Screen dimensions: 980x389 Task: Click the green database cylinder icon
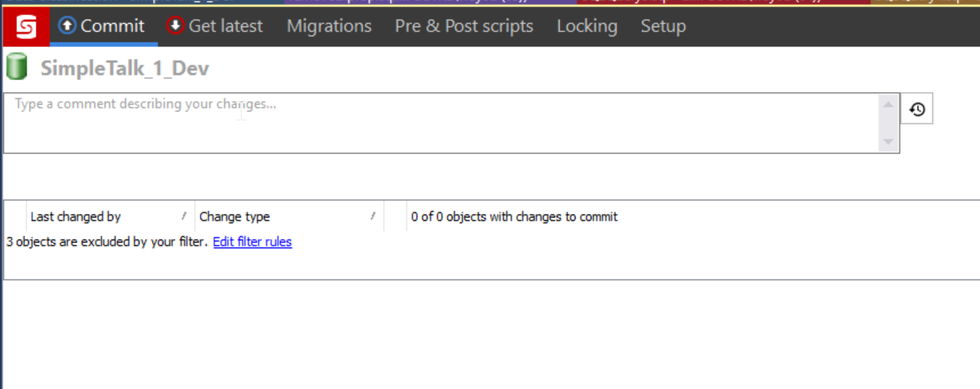click(x=17, y=68)
